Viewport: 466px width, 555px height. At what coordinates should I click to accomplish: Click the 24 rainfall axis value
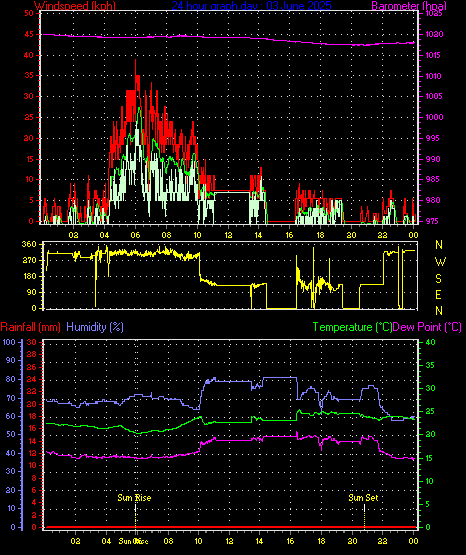click(32, 379)
